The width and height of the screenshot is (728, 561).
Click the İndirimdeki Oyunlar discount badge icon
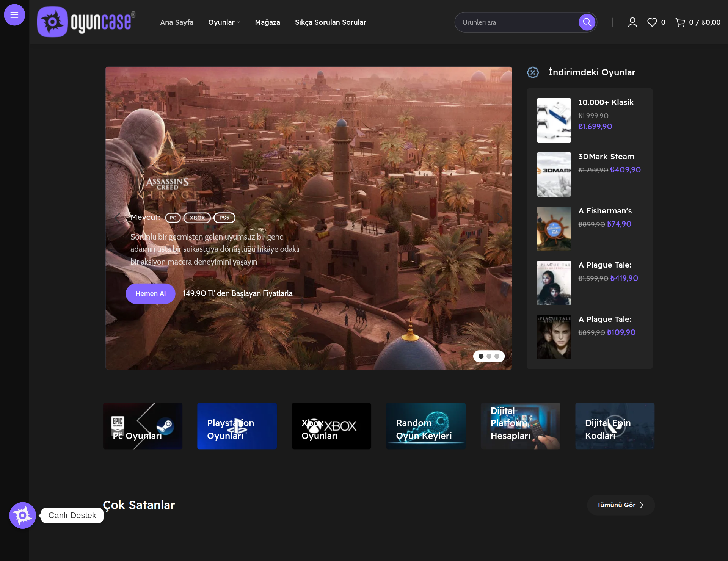(533, 72)
